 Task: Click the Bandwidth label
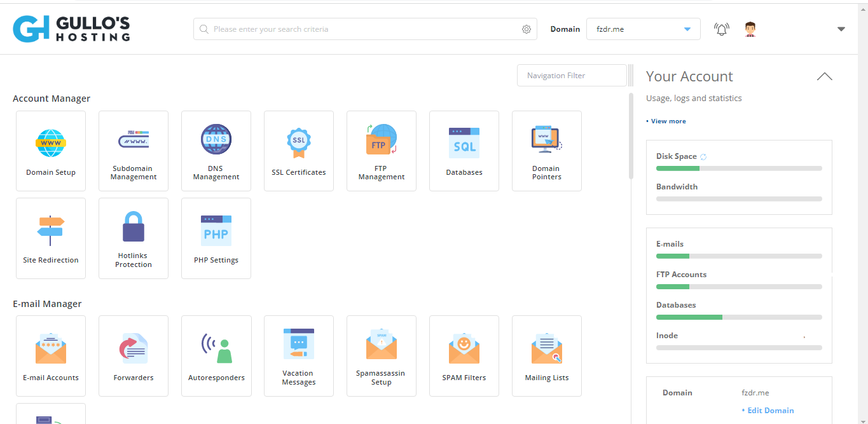coord(677,187)
